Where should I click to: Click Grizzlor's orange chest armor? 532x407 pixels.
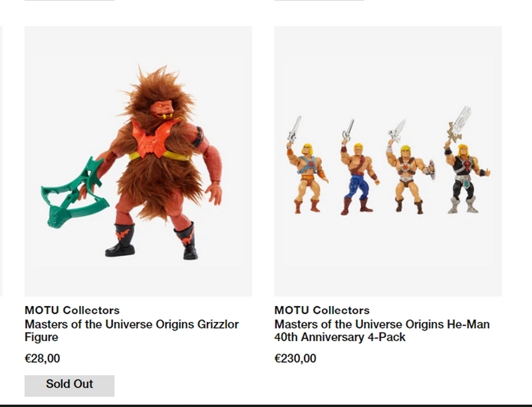click(154, 139)
